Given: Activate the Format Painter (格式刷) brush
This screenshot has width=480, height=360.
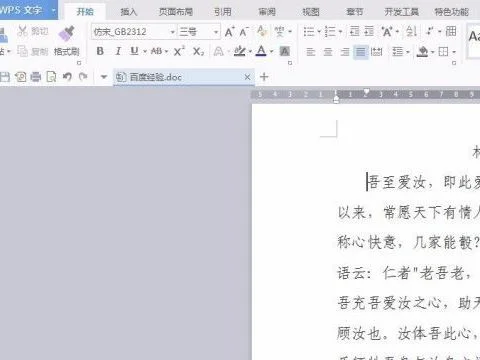Looking at the screenshot, I should pyautogui.click(x=66, y=33).
